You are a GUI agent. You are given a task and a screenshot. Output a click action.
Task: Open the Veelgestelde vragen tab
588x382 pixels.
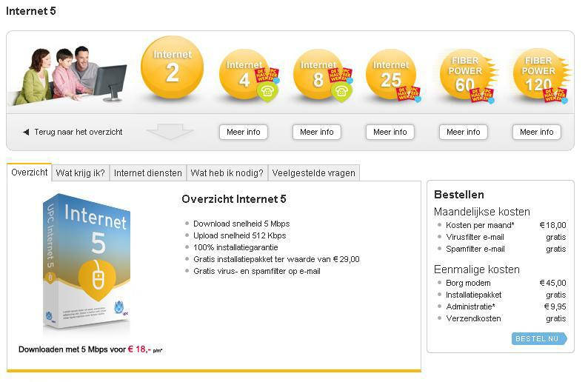click(313, 172)
